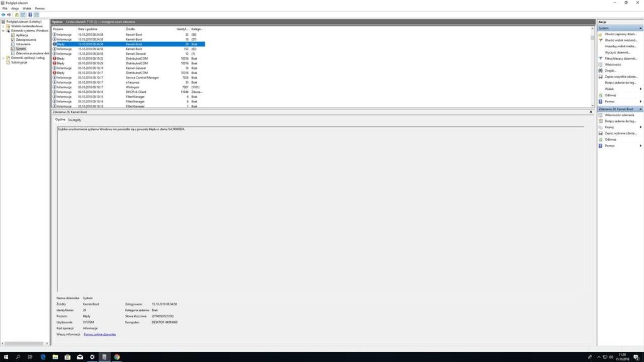644x362 pixels.
Task: Select Subskrypcje in the tree
Action: [x=19, y=62]
